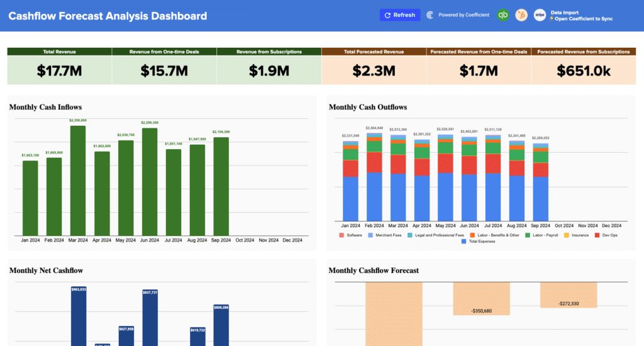The width and height of the screenshot is (644, 346).
Task: Click the Cashflow Forecast Analysis Dashboard title
Action: [108, 16]
